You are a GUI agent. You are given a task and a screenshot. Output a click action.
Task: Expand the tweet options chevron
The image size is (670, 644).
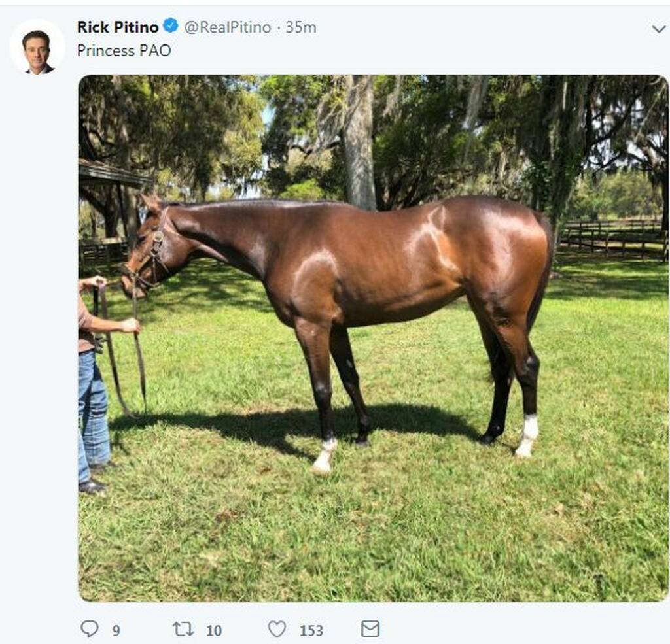pos(659,29)
